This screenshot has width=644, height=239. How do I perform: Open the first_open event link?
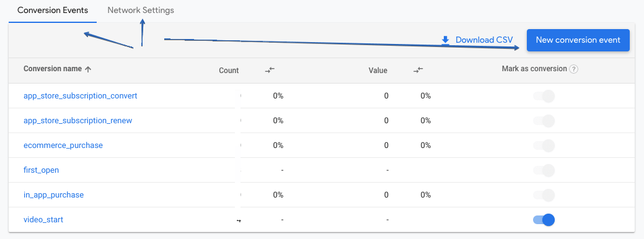coord(41,170)
